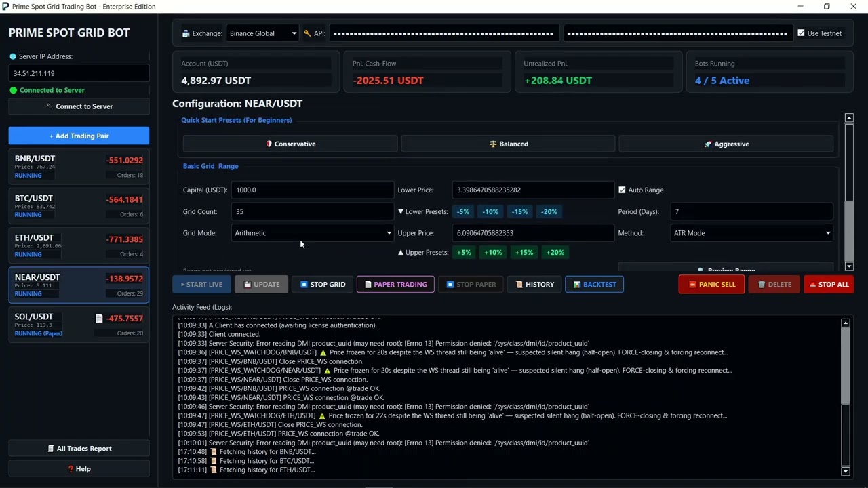Viewport: 868px width, 488px height.
Task: Select the SOL/USDT paper trading pair
Action: pos(79,325)
